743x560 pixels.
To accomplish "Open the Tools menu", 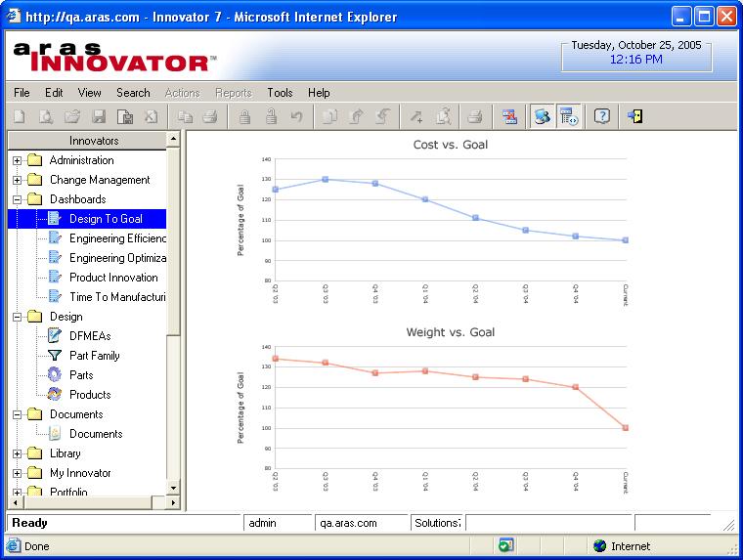I will (x=280, y=93).
